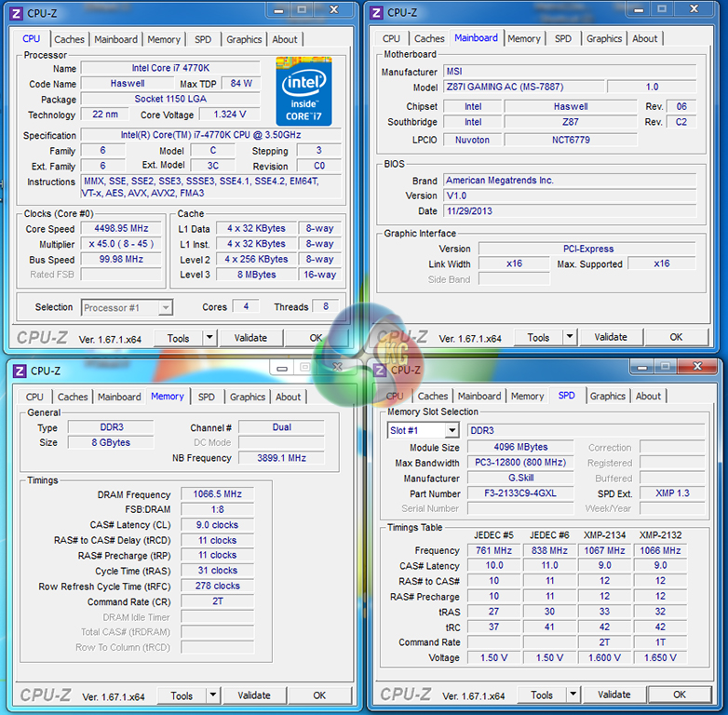The width and height of the screenshot is (728, 715).
Task: Expand the Tools arrow in the Memory window
Action: pos(211,695)
